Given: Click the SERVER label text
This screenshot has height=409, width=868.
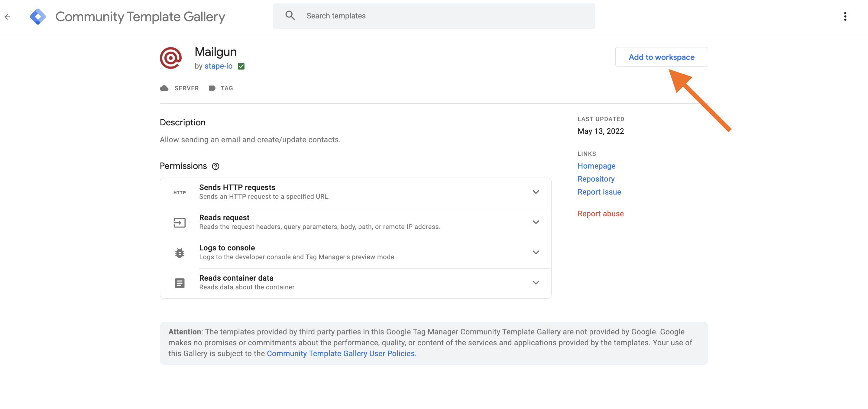Looking at the screenshot, I should [186, 88].
